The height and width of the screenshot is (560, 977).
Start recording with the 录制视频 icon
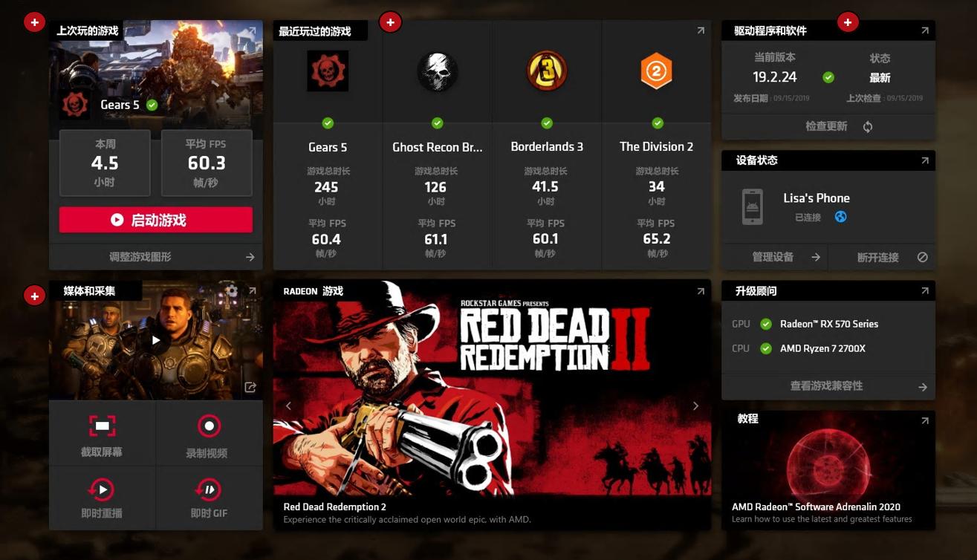[x=210, y=426]
